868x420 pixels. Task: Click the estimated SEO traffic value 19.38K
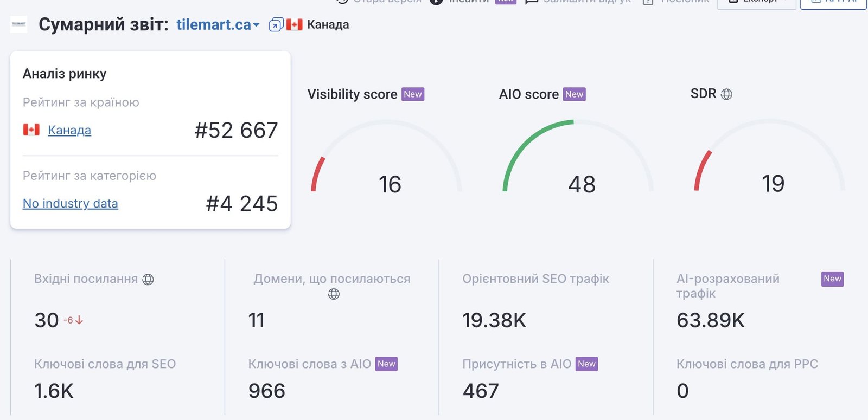click(x=494, y=320)
